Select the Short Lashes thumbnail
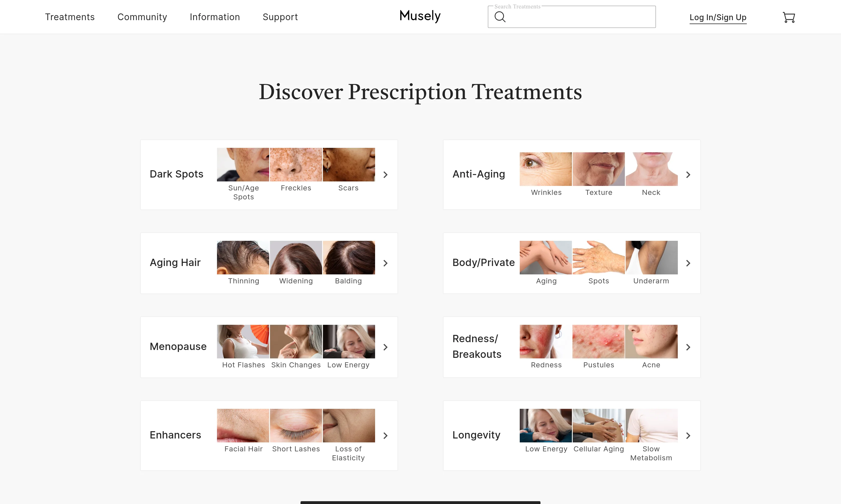Image resolution: width=841 pixels, height=504 pixels. click(x=296, y=426)
